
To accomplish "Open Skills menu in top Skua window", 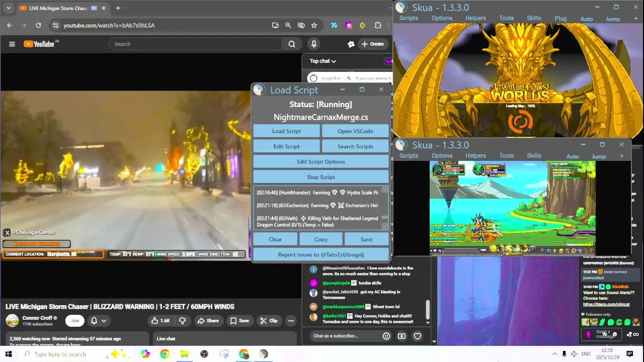I will (x=534, y=18).
